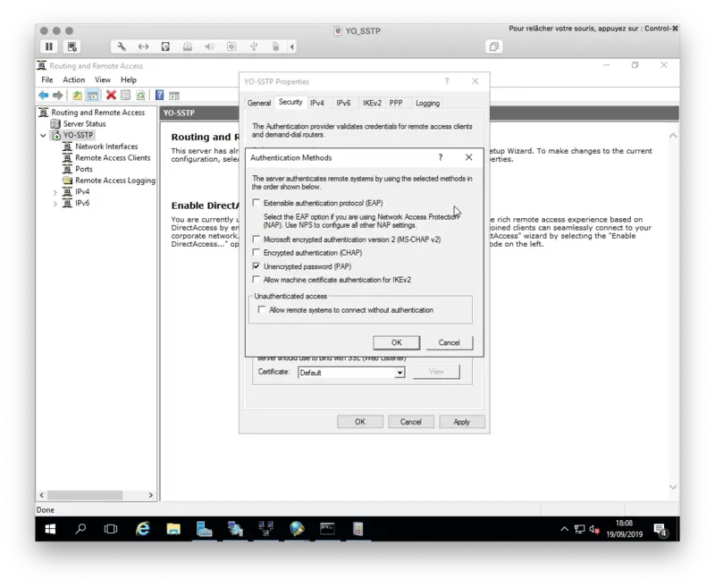The image size is (715, 588).
Task: Collapse the YO-SSTP server node
Action: 41,134
